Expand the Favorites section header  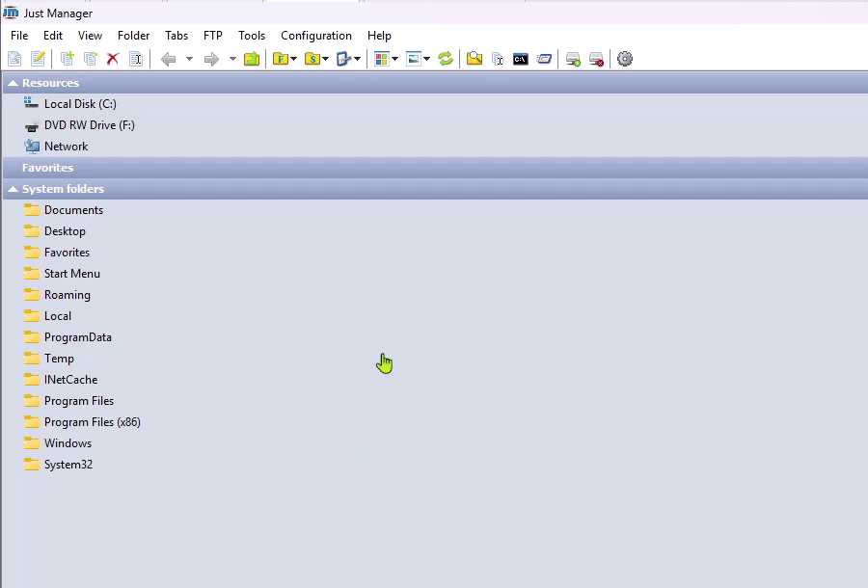[435, 168]
